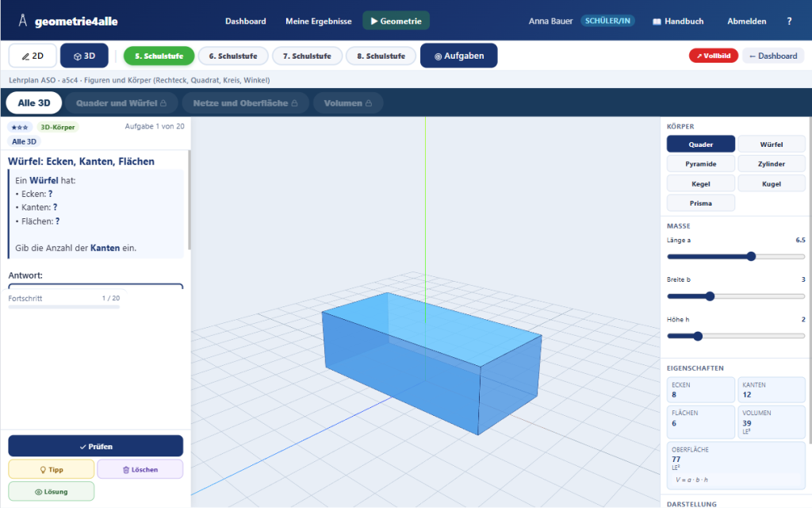This screenshot has width=812, height=508.
Task: Click the VOLUMEN property card
Action: (771, 422)
